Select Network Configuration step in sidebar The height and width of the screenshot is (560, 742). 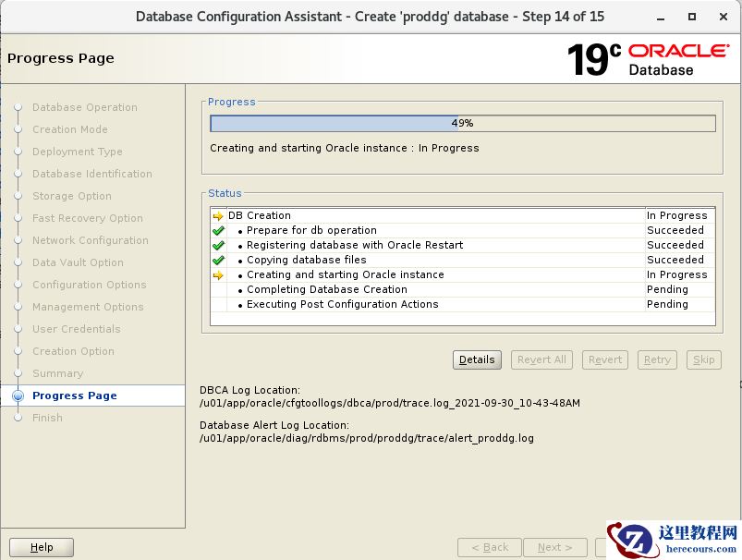(x=91, y=240)
